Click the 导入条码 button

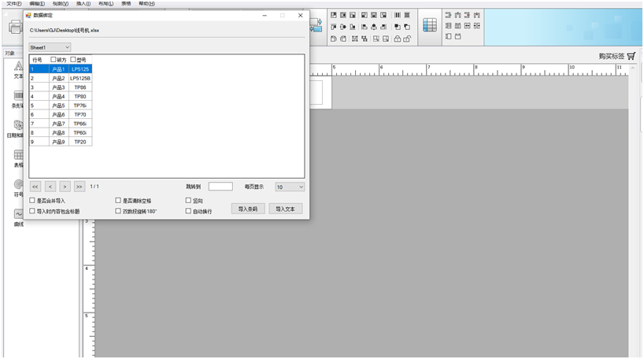248,209
